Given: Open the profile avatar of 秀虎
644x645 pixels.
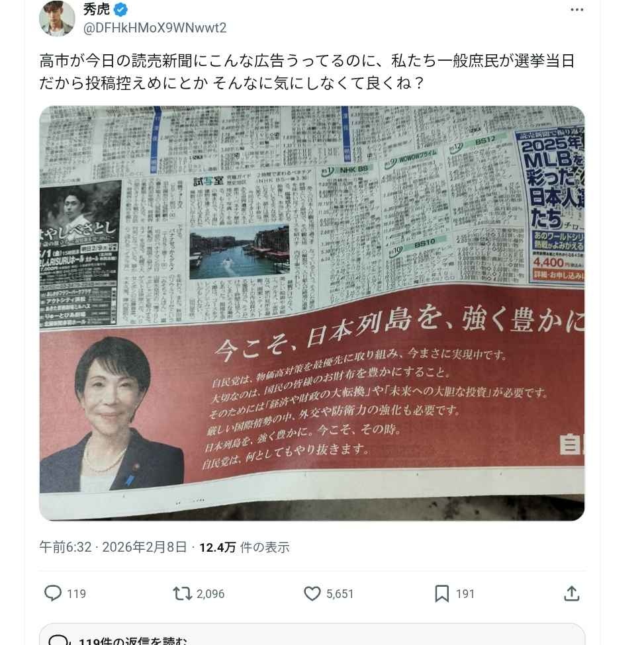Looking at the screenshot, I should pos(57,19).
